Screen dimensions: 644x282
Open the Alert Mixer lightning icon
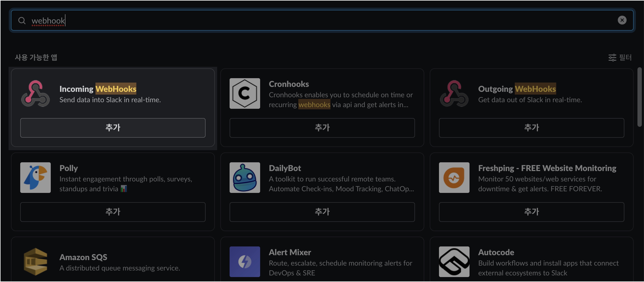245,262
